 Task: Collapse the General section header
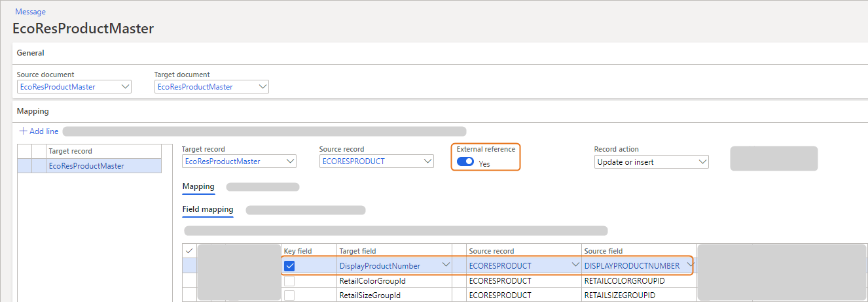(31, 53)
